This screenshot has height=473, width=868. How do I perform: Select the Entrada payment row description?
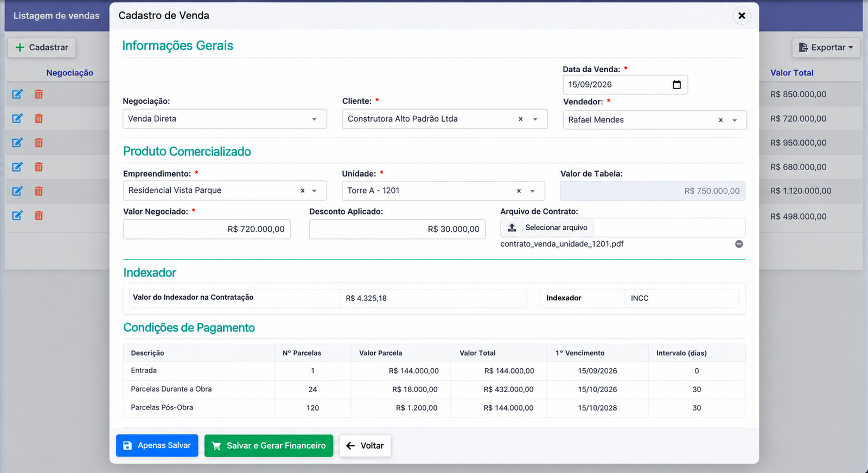(144, 370)
